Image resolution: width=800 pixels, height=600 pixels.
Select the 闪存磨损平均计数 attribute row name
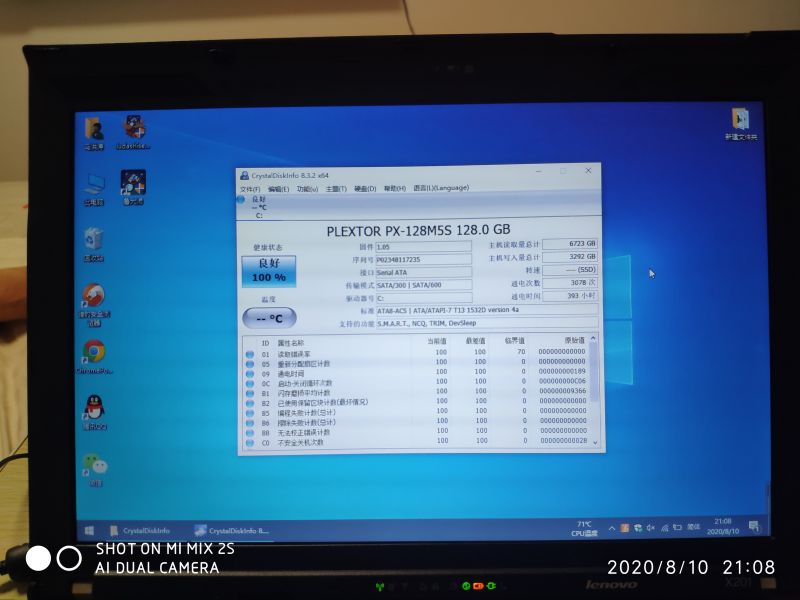point(304,393)
